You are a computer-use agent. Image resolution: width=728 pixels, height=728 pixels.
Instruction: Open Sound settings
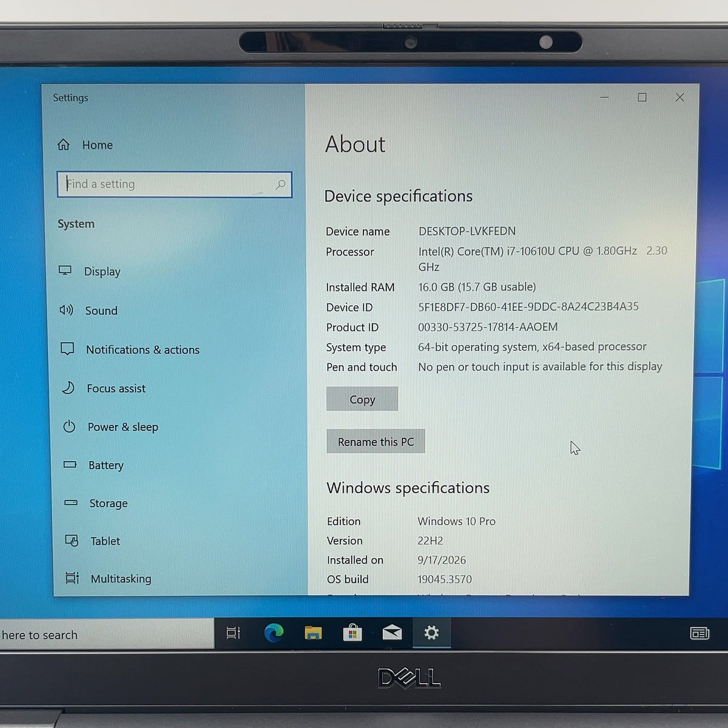(89, 310)
